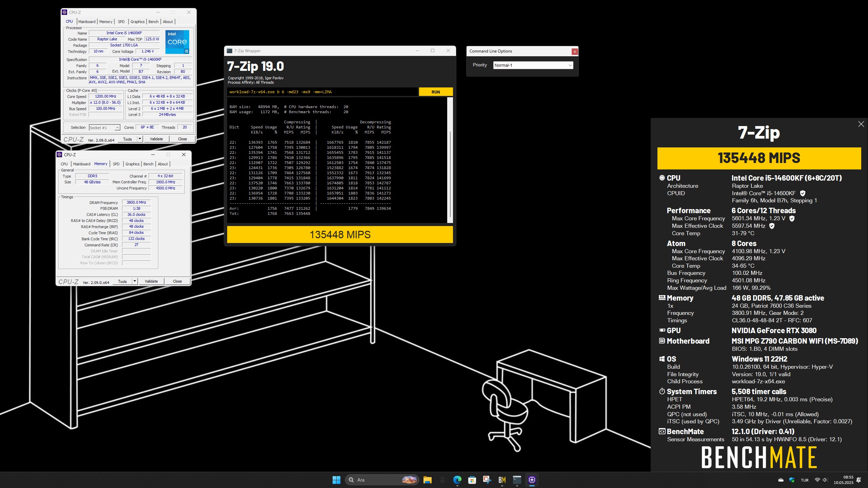Click the CPU-Z title bar icon of the top window
Image resolution: width=868 pixels, height=488 pixels.
pos(64,12)
